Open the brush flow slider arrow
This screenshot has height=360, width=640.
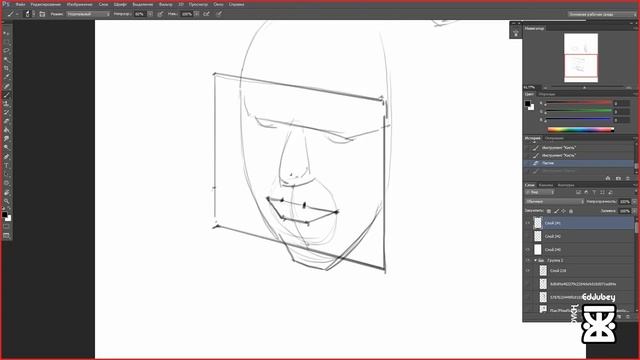pos(196,14)
